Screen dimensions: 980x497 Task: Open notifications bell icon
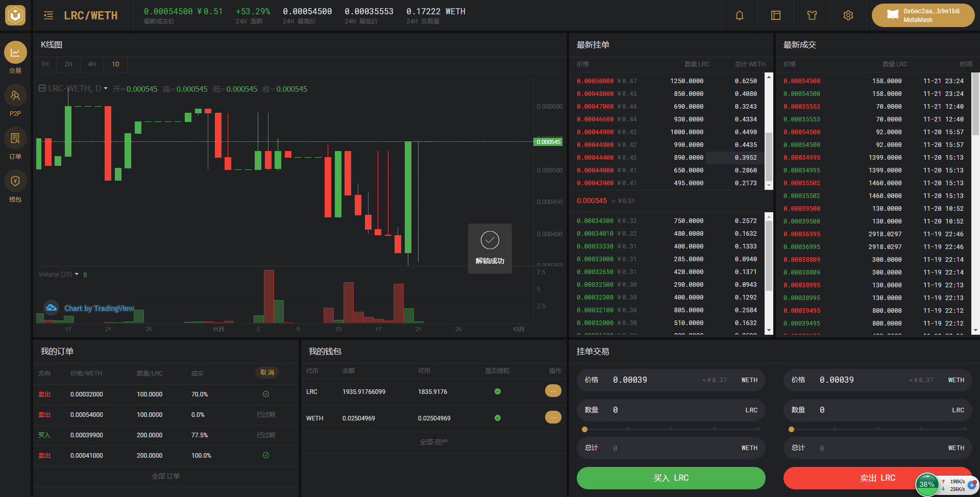[739, 15]
